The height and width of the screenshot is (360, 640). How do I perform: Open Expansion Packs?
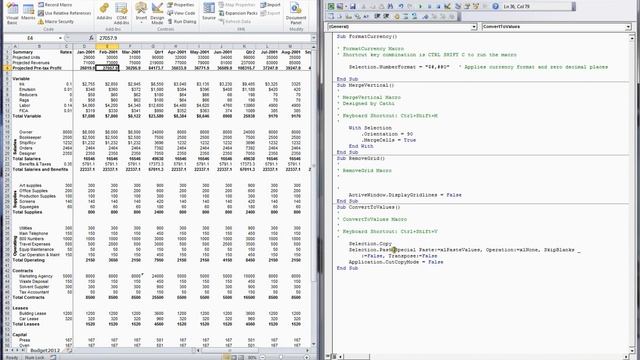coord(238,13)
